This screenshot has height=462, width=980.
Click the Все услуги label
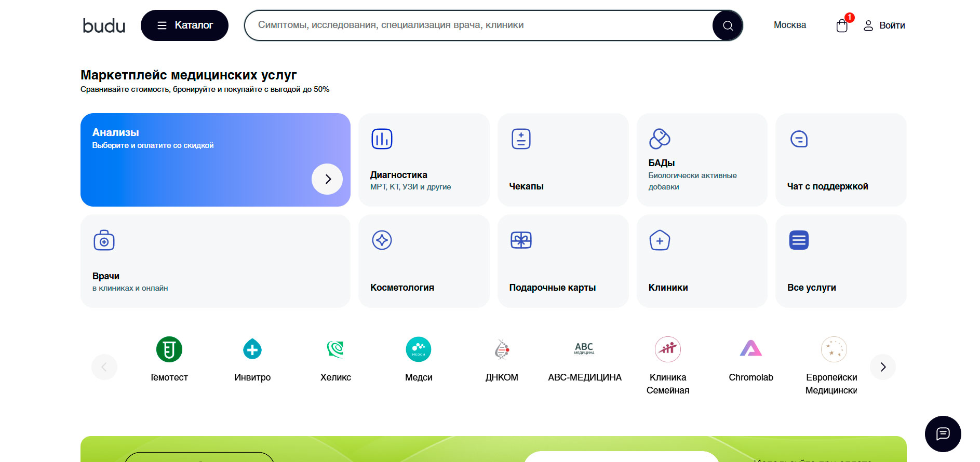811,288
